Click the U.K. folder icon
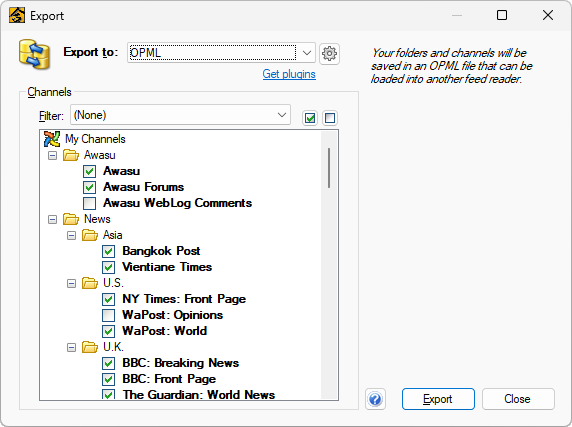Image resolution: width=572 pixels, height=427 pixels. point(90,347)
